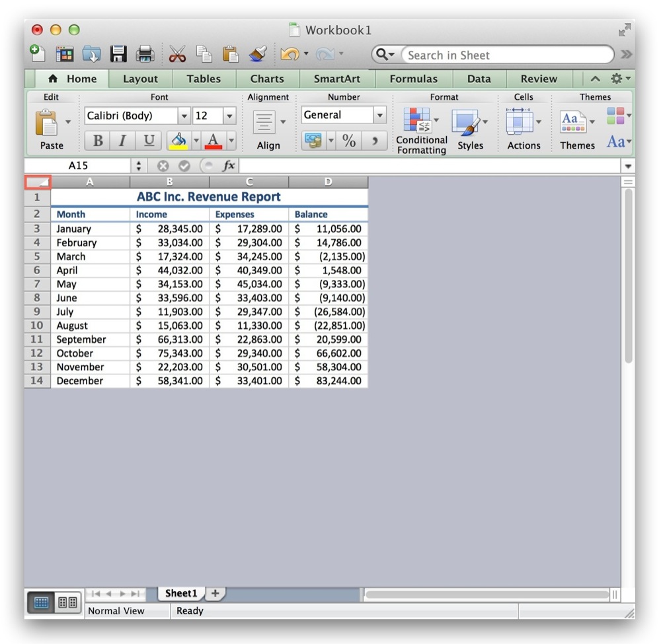
Task: Apply currency number format
Action: (313, 140)
